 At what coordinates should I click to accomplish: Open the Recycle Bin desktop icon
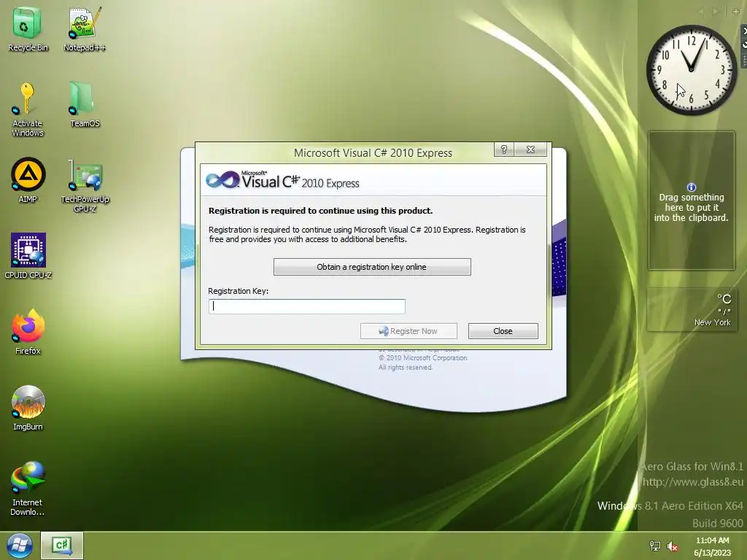28,28
